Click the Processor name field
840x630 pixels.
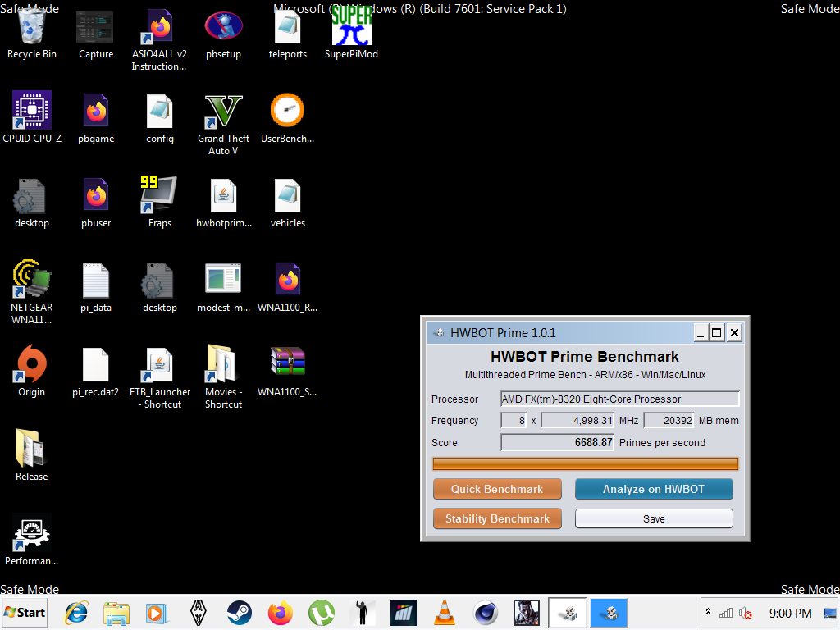point(620,399)
